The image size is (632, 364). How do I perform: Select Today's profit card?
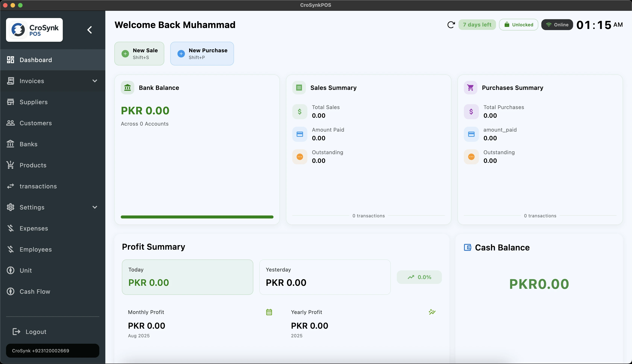pyautogui.click(x=187, y=277)
